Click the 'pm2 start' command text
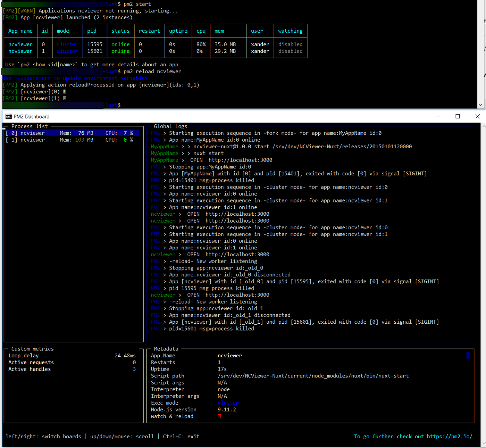486x448 pixels. 137,4
